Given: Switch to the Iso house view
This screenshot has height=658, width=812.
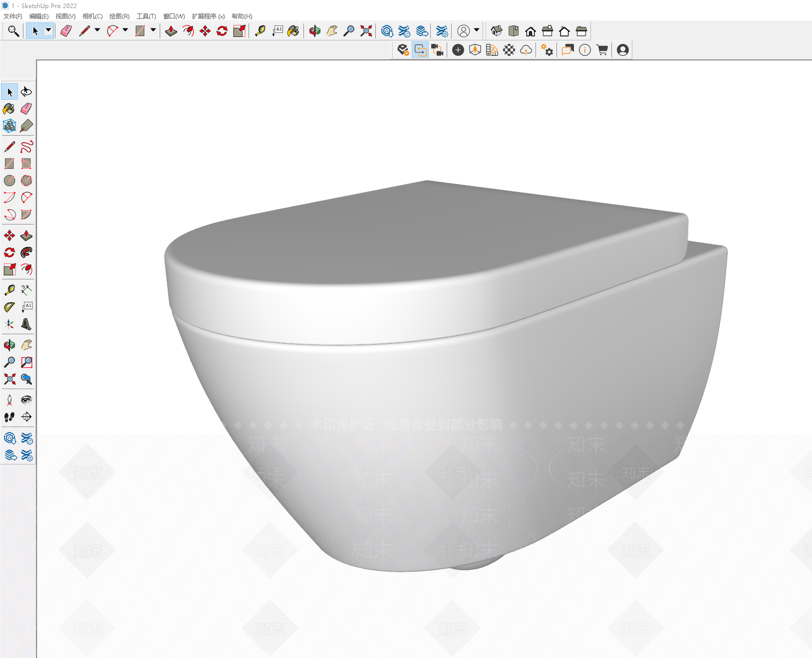Looking at the screenshot, I should pyautogui.click(x=496, y=31).
